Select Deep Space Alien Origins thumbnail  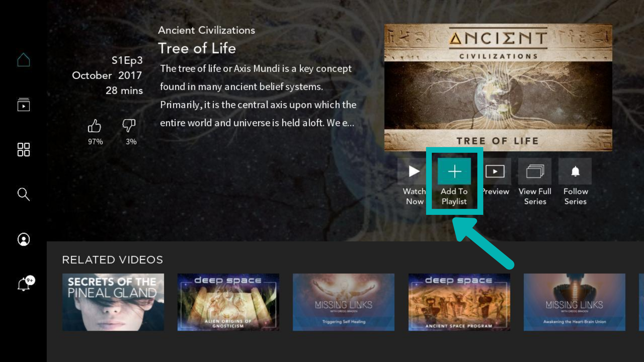[x=228, y=302]
